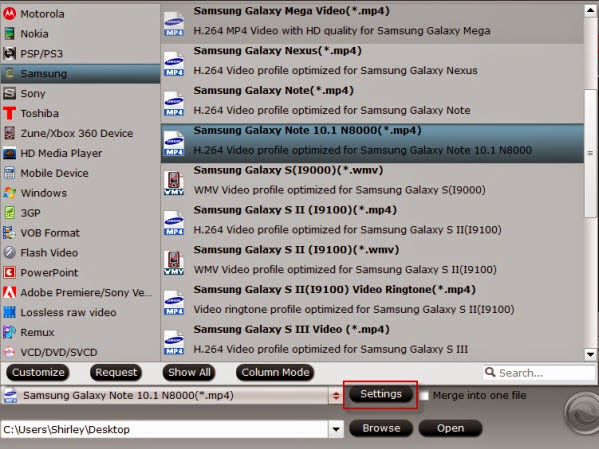
Task: Click the Open folder button
Action: click(450, 428)
